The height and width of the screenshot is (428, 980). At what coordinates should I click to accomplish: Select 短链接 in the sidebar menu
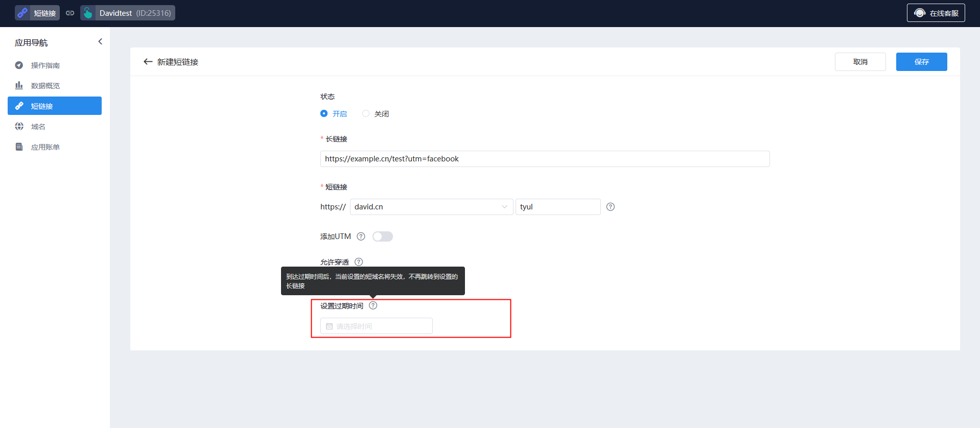pos(55,106)
